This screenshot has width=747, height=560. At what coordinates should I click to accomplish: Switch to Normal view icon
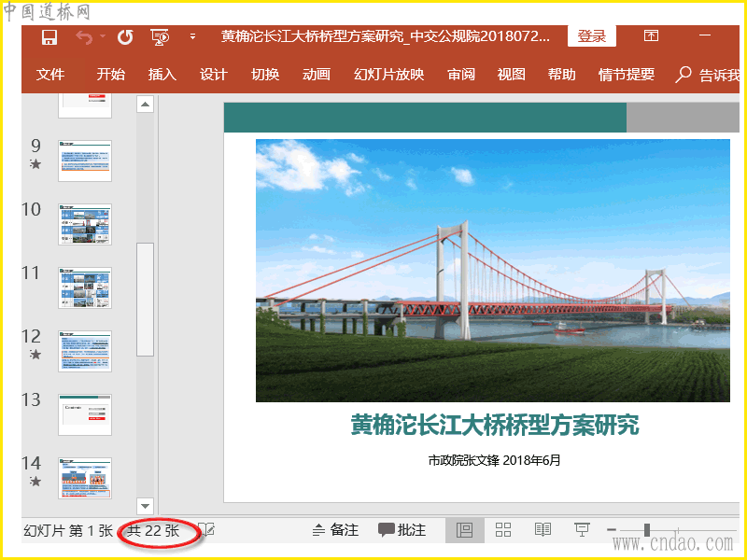464,530
